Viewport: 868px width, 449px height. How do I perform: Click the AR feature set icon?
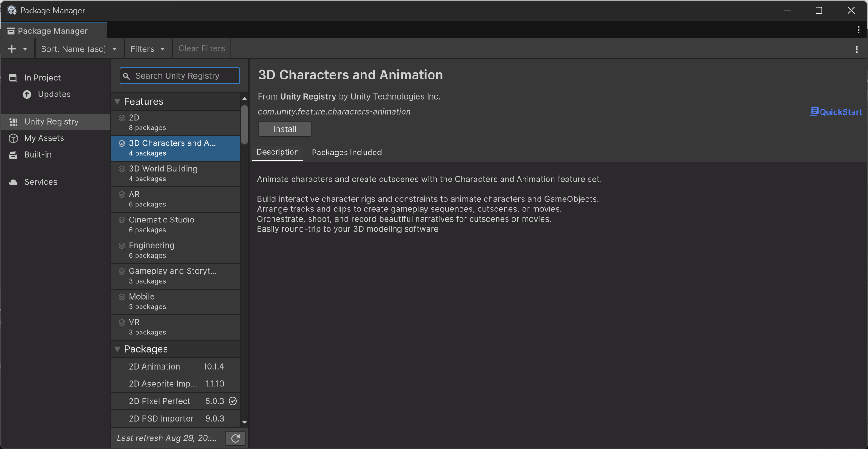[x=122, y=195]
